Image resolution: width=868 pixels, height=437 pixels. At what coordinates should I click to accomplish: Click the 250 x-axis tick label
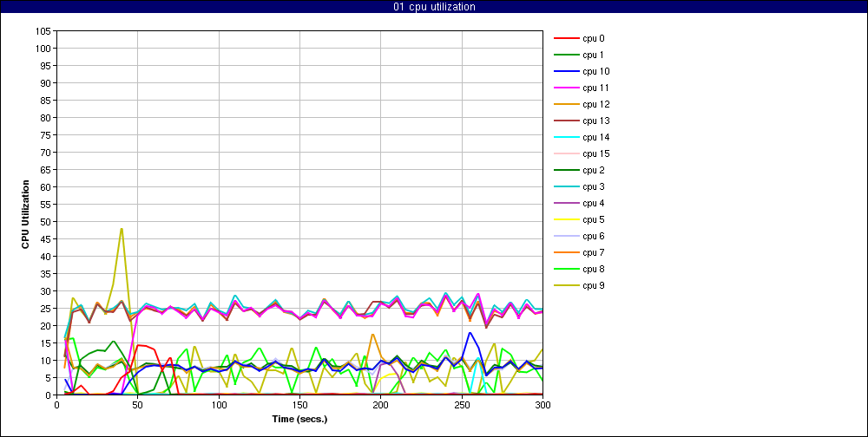pyautogui.click(x=462, y=405)
